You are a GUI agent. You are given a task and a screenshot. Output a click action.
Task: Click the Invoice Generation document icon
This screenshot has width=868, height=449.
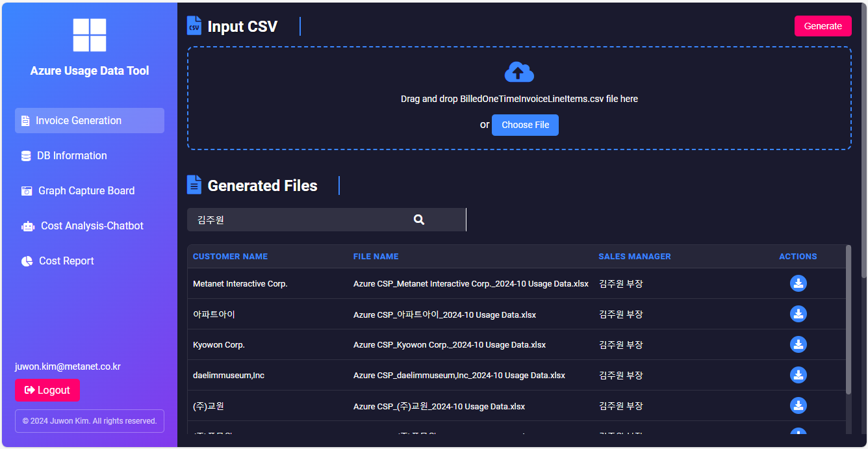click(25, 121)
